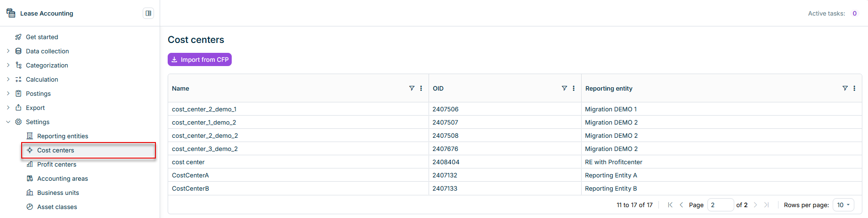
Task: Click the Profit centers chart icon
Action: tap(30, 164)
